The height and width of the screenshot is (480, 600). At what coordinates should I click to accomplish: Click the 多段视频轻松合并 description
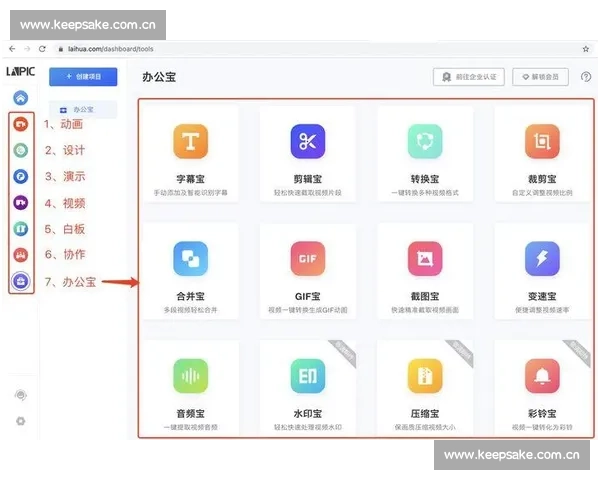[191, 310]
